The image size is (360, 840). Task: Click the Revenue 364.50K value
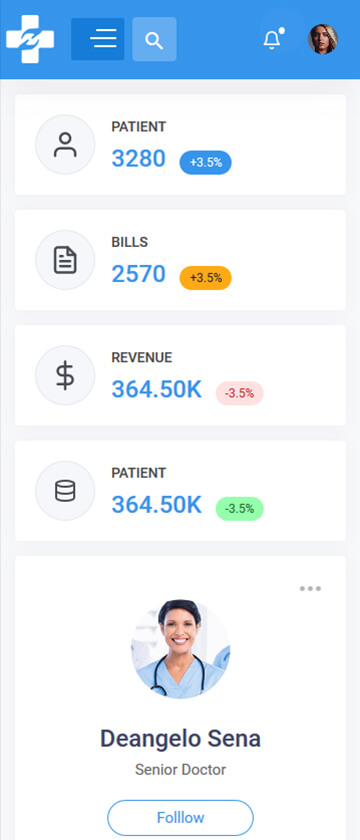click(x=156, y=389)
